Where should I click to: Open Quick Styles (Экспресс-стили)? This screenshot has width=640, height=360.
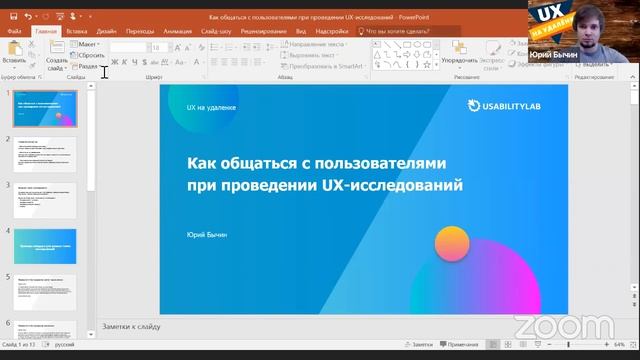(492, 55)
